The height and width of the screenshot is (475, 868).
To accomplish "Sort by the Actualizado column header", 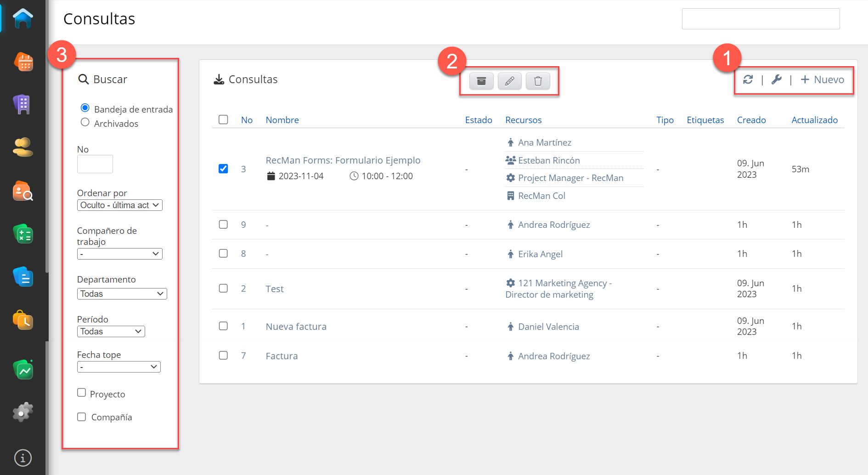I will [x=814, y=120].
